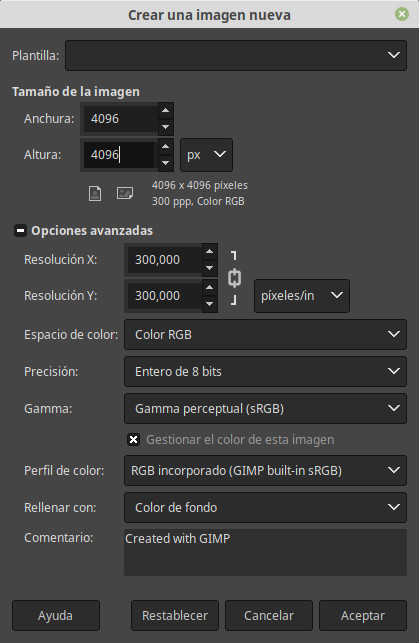The height and width of the screenshot is (643, 419).
Task: Open the px unit dropdown
Action: [206, 155]
